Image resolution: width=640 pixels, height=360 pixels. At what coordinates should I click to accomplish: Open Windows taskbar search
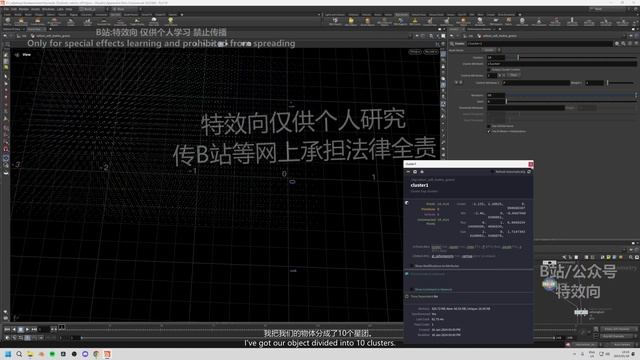(x=19, y=354)
